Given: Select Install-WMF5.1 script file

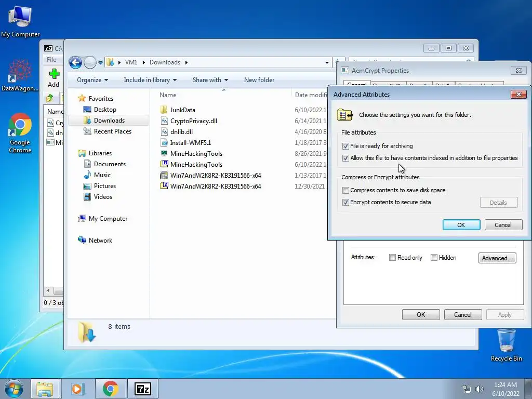Looking at the screenshot, I should (190, 142).
